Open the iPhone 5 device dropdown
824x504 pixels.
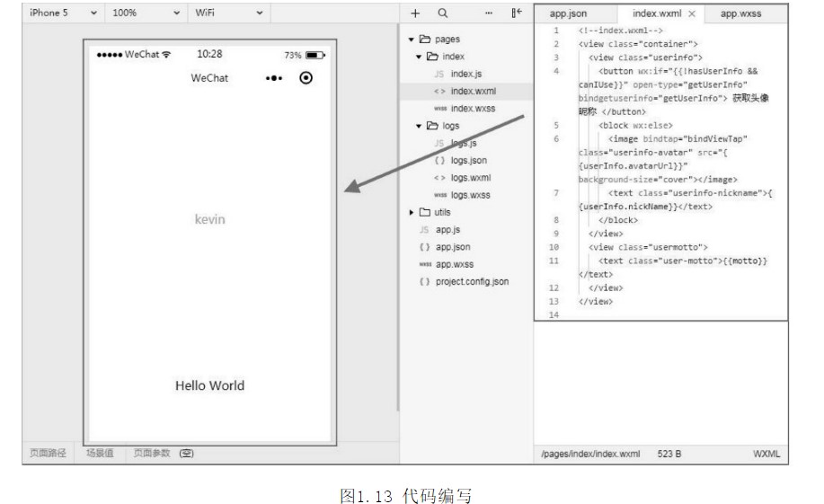tap(61, 14)
